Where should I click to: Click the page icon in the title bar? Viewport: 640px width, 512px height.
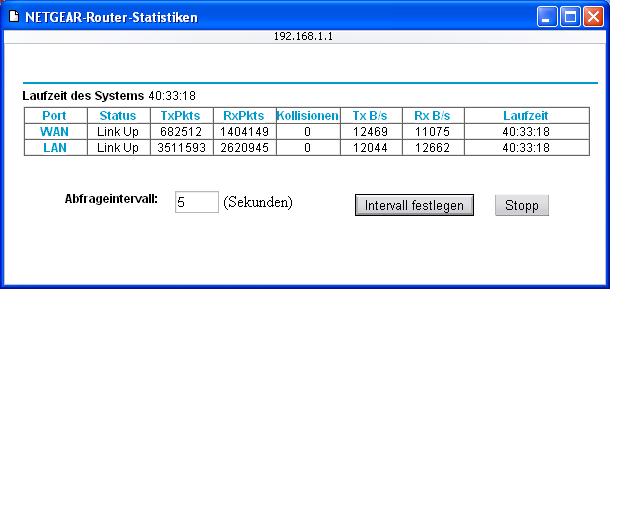pyautogui.click(x=14, y=16)
